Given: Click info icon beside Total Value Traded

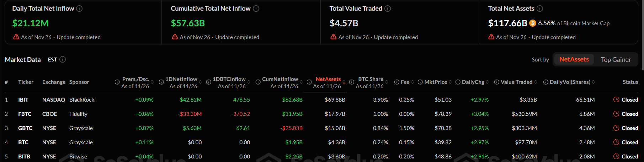Looking at the screenshot, I should click(x=388, y=9).
